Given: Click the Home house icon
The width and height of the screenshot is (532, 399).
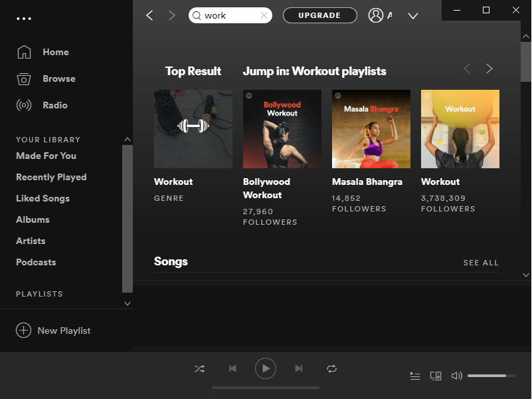Looking at the screenshot, I should [x=24, y=52].
